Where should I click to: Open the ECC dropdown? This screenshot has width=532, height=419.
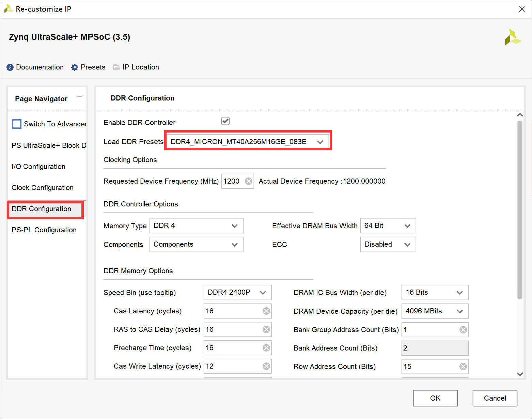388,245
